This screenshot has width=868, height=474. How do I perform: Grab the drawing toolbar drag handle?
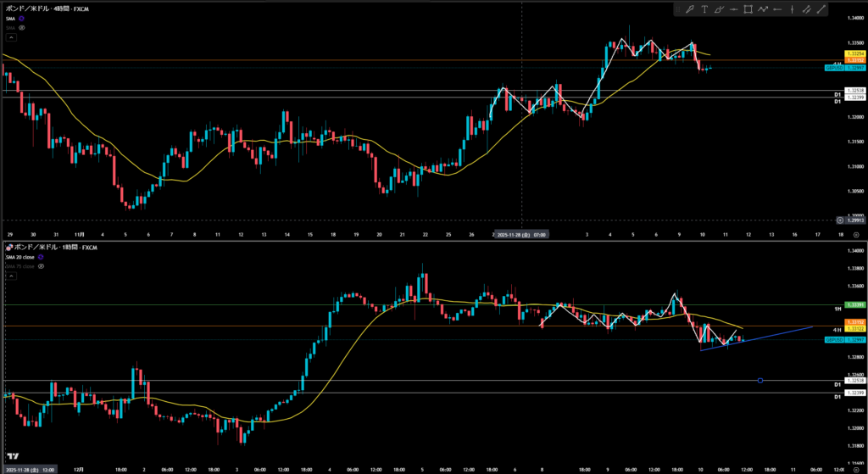point(679,9)
